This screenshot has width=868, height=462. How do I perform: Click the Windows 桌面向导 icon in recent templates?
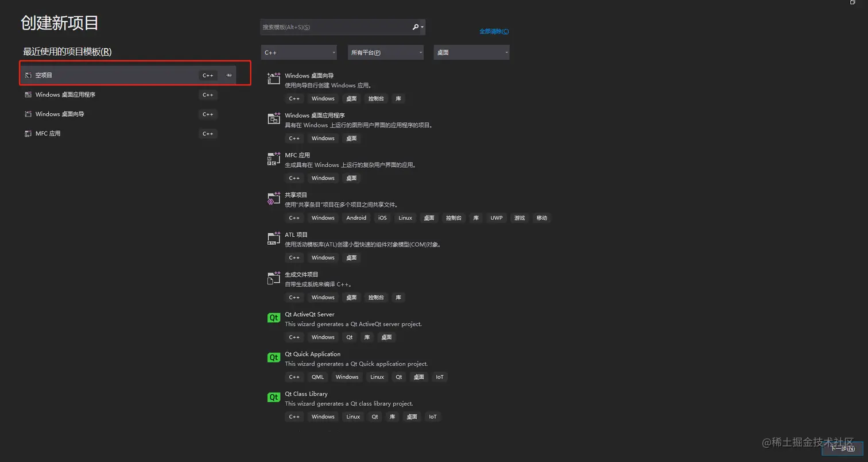[28, 114]
